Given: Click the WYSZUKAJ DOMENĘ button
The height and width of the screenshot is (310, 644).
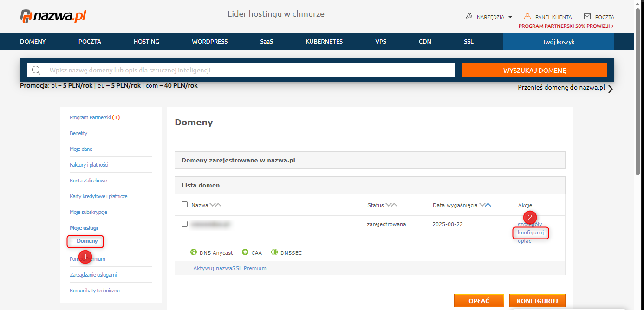Looking at the screenshot, I should click(x=535, y=71).
